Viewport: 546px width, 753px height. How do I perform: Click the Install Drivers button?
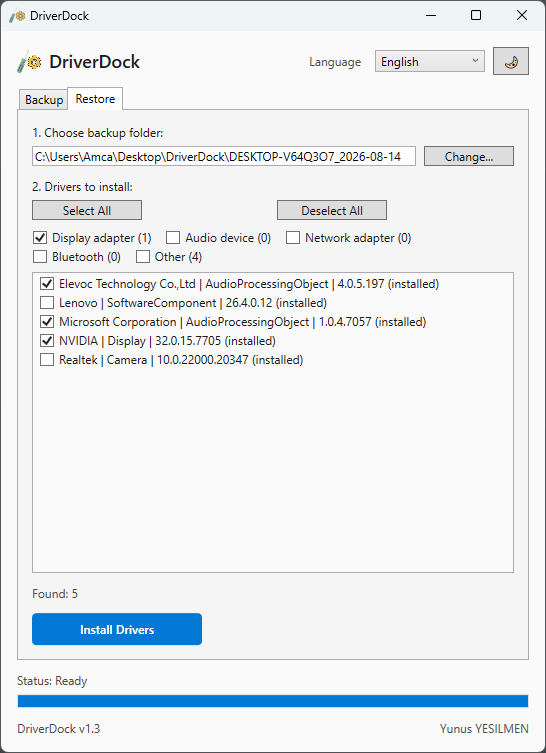click(x=117, y=629)
